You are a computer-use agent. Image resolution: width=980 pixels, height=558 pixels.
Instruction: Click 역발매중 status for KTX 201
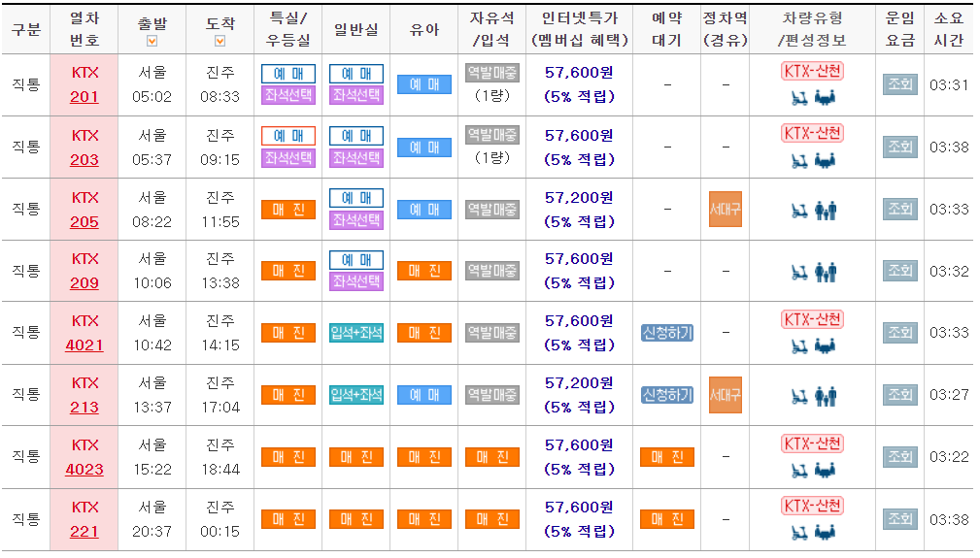(x=492, y=73)
